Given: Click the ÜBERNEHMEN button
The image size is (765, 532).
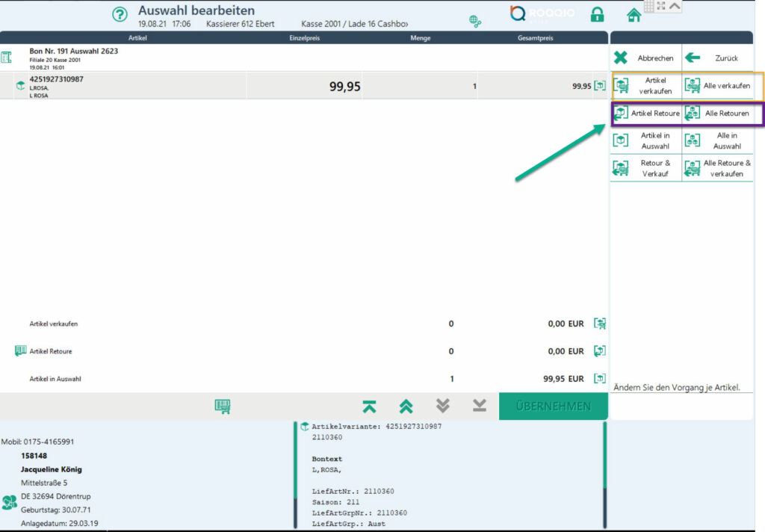Looking at the screenshot, I should (553, 406).
